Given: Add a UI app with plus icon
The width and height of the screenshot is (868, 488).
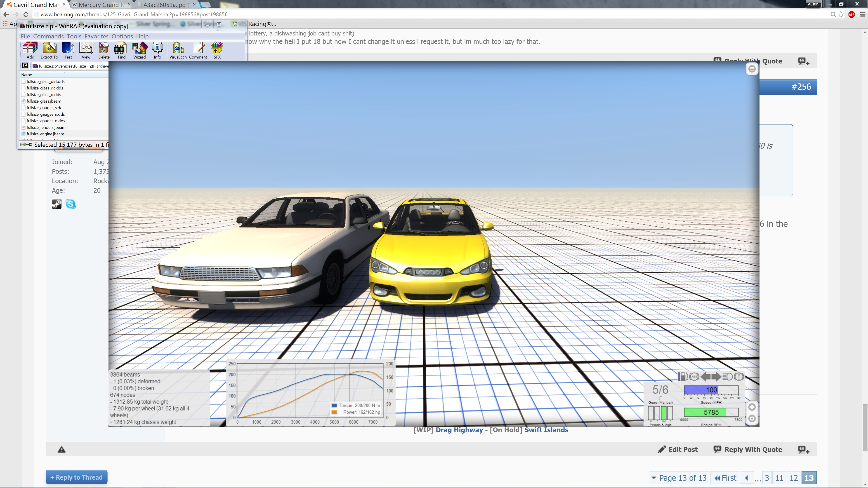Looking at the screenshot, I should coord(752,407).
